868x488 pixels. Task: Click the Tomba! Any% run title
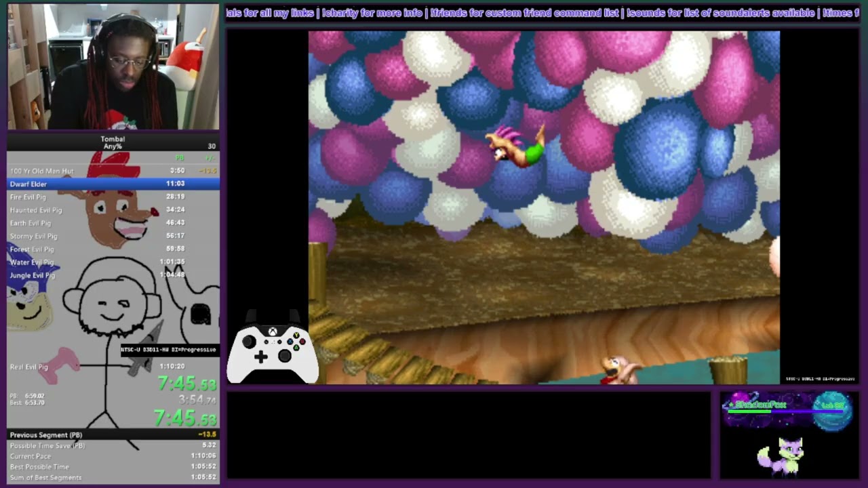pyautogui.click(x=113, y=142)
